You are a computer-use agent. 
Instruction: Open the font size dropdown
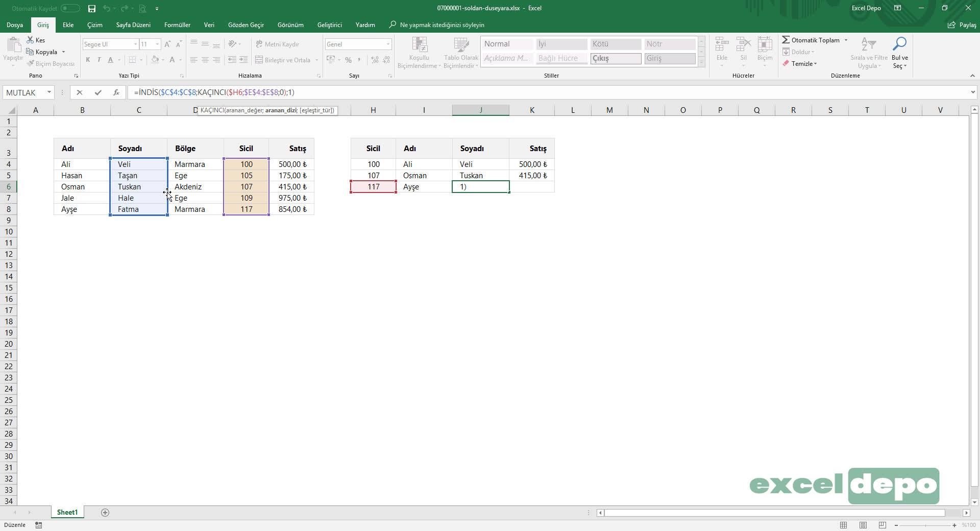157,44
